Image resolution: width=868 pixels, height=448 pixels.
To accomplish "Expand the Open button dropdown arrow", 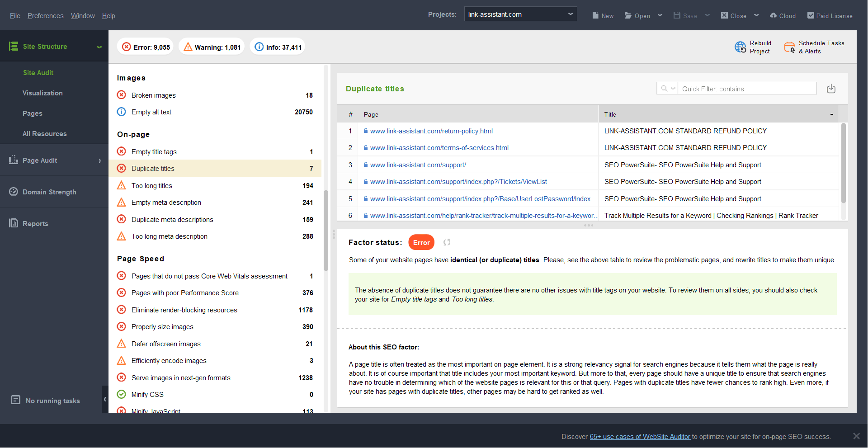I will (x=660, y=15).
